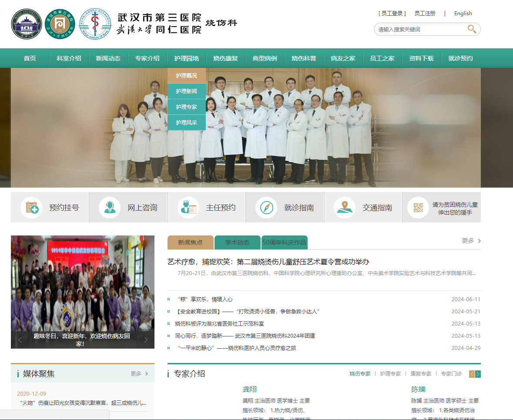Click 更多 beside the news tabs
Viewport: 513px width, 420px height.
pyautogui.click(x=471, y=241)
